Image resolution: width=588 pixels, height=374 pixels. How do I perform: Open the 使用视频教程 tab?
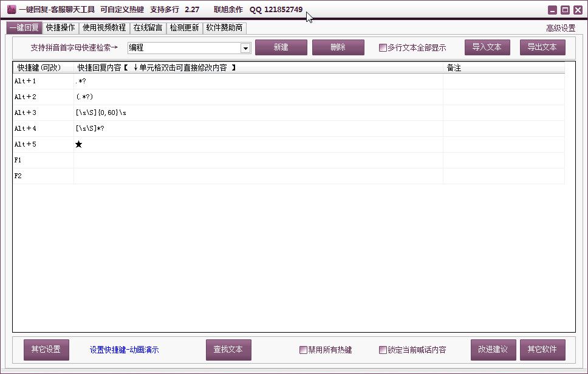(x=104, y=28)
